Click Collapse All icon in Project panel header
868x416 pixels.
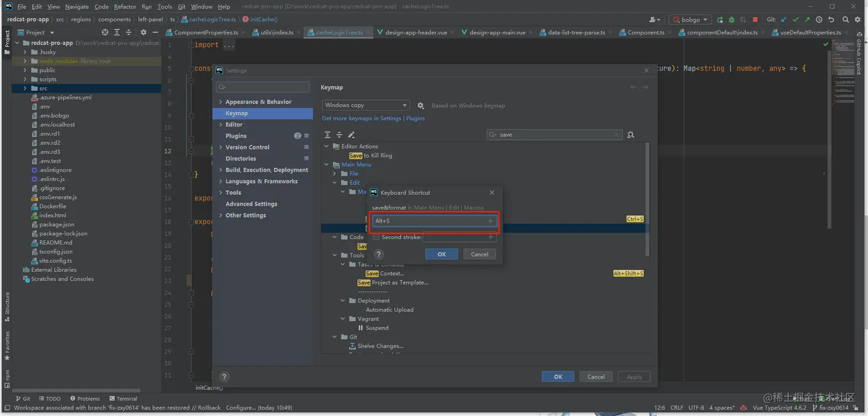coord(129,33)
